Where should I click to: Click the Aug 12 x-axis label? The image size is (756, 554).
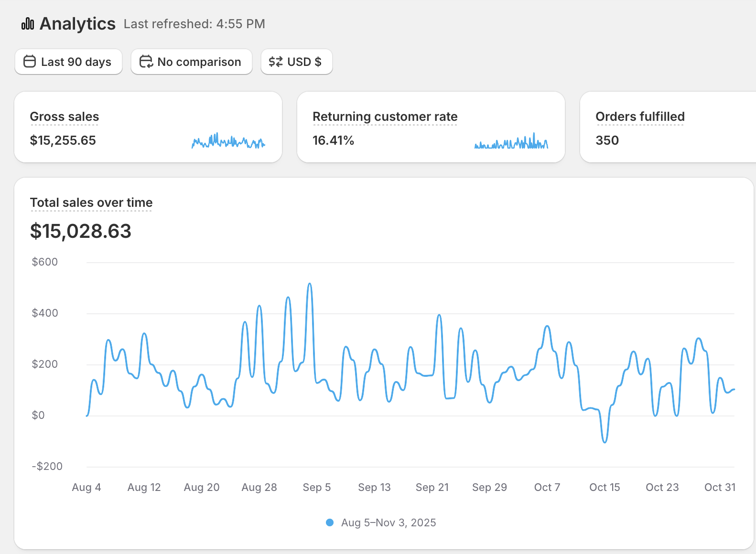[x=144, y=487]
